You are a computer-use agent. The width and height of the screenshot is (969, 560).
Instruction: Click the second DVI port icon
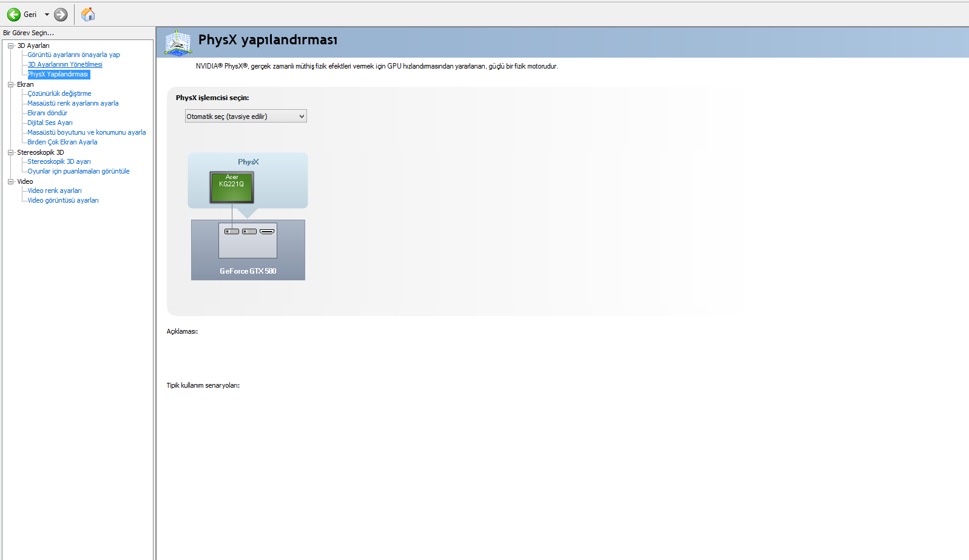(x=249, y=231)
